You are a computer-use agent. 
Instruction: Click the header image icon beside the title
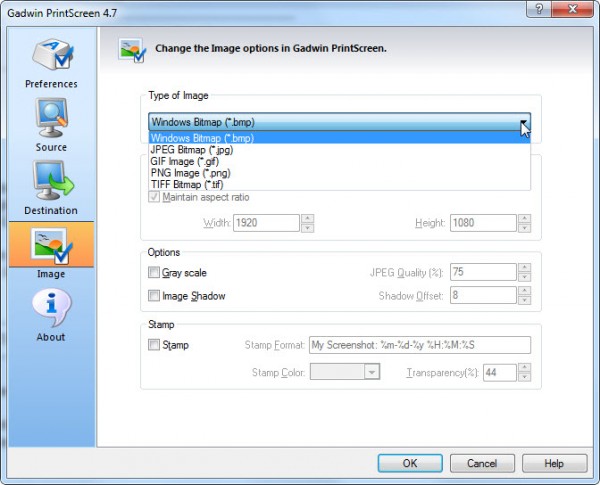pyautogui.click(x=132, y=48)
